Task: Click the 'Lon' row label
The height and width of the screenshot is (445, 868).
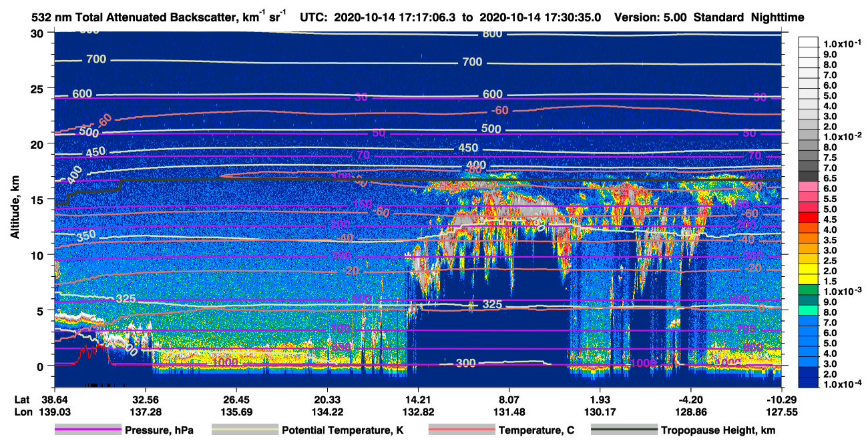Action: coord(22,412)
